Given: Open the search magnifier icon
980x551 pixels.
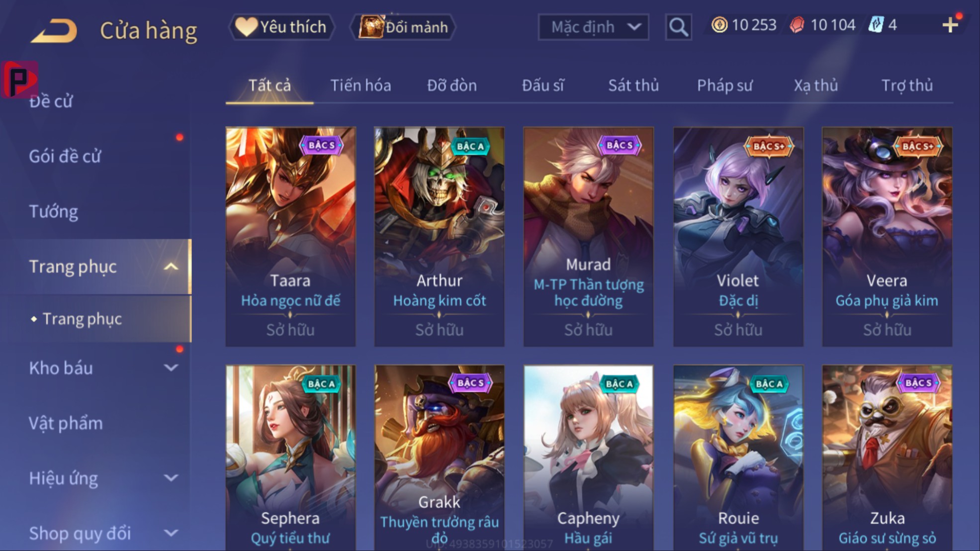Looking at the screenshot, I should 678,26.
